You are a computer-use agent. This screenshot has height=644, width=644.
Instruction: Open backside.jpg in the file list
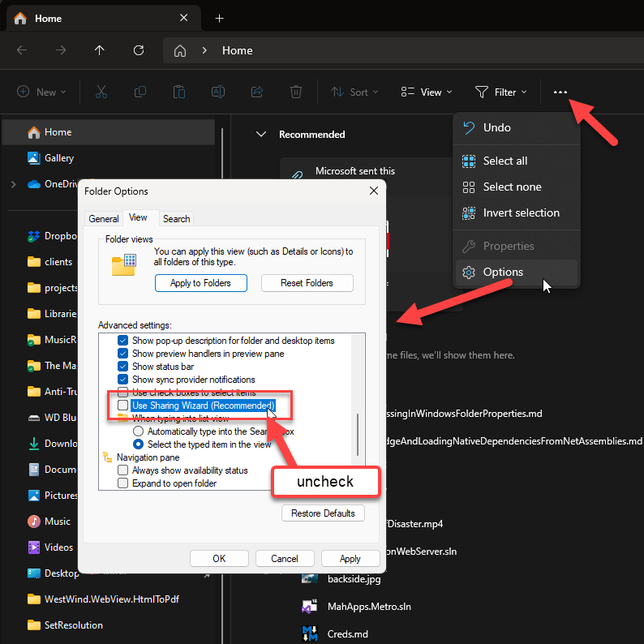pyautogui.click(x=341, y=578)
